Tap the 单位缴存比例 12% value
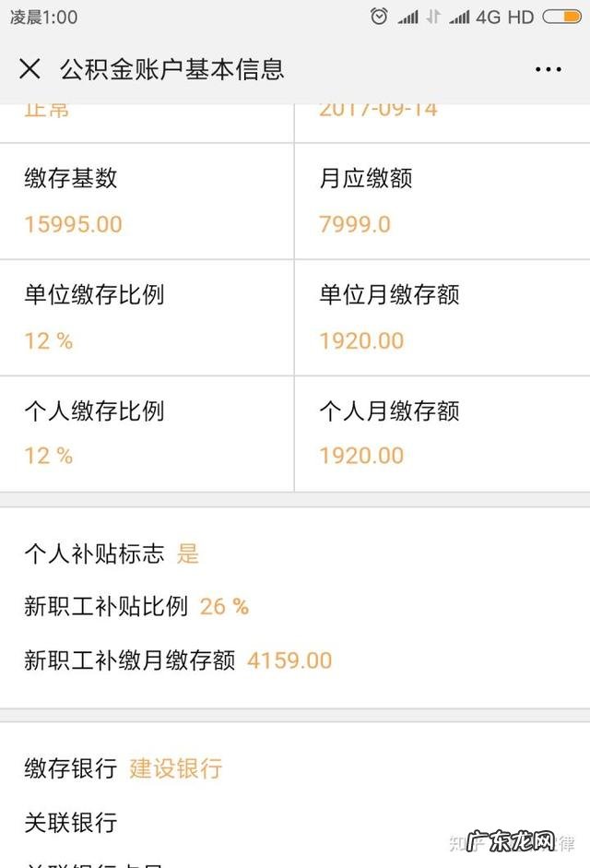 [46, 340]
